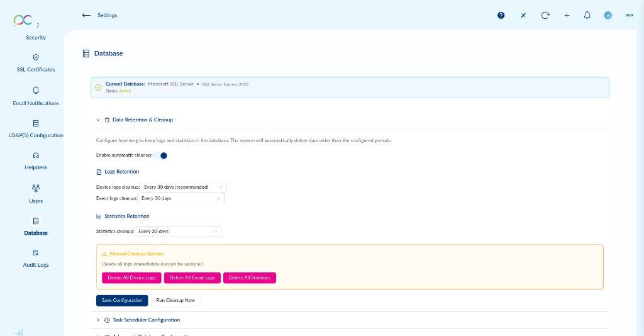Open the Statistics cleanup dropdown
Viewport: 644px width, 336px height.
pyautogui.click(x=178, y=232)
